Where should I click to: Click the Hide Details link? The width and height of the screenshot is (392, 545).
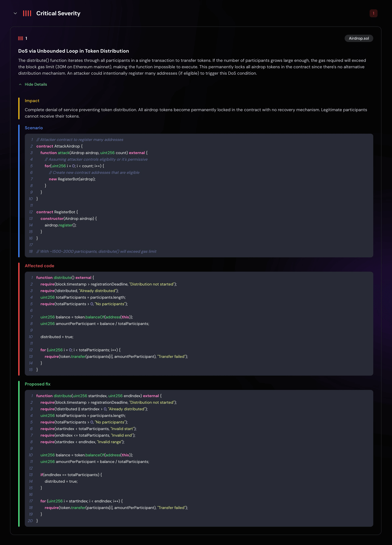[36, 84]
